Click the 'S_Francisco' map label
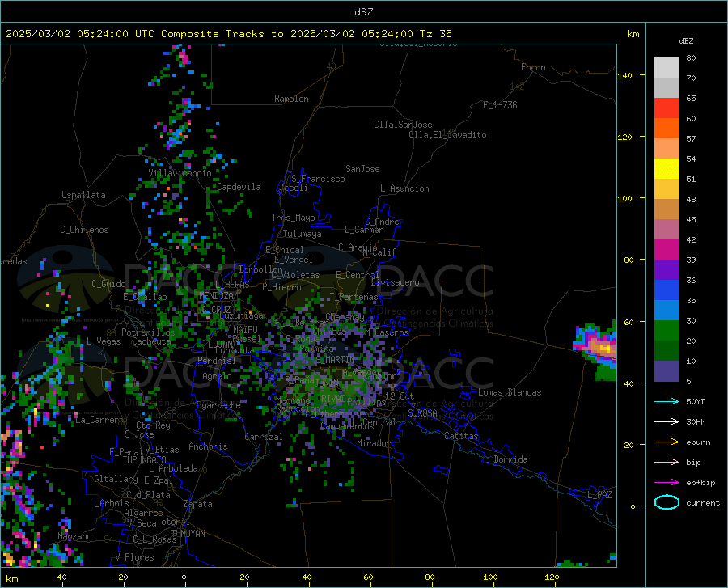This screenshot has height=588, width=728. pyautogui.click(x=318, y=179)
